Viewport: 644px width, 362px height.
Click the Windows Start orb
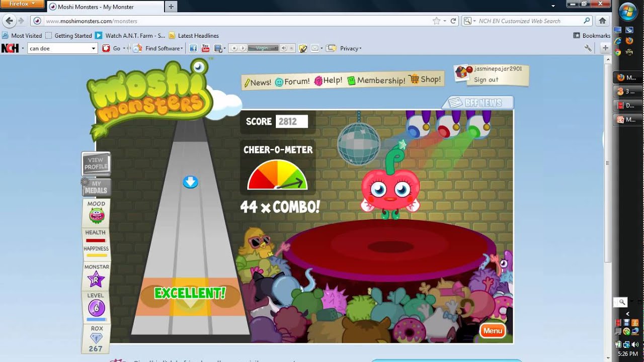point(628,11)
